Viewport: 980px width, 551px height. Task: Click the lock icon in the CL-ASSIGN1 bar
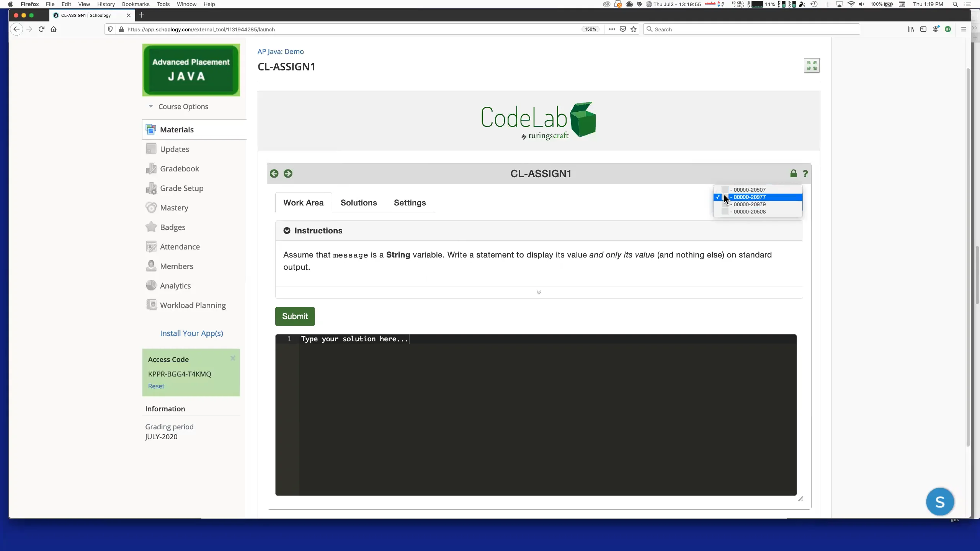pos(793,173)
